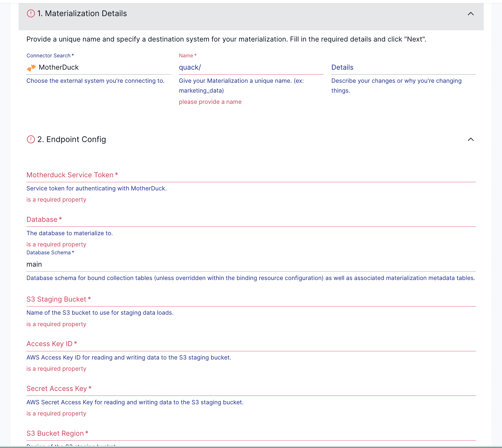The image size is (502, 448).
Task: Click the Database Schema label text
Action: pyautogui.click(x=49, y=253)
